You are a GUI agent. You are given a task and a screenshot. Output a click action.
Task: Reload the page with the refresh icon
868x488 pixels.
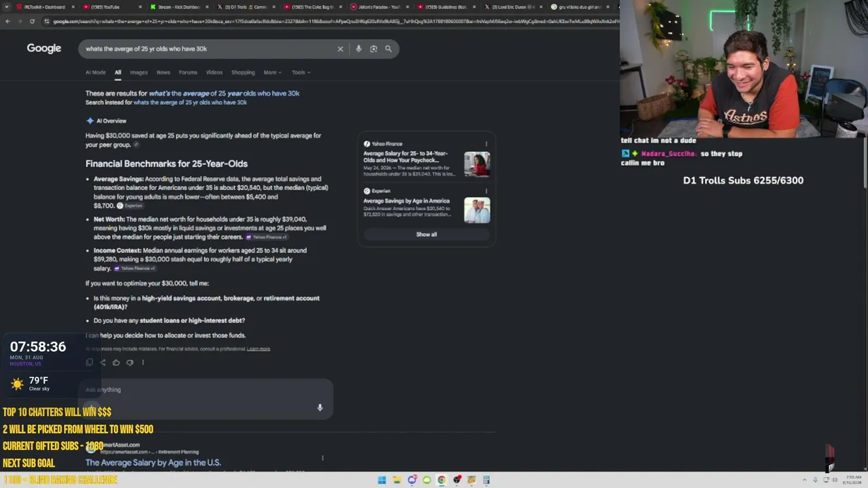(x=32, y=22)
